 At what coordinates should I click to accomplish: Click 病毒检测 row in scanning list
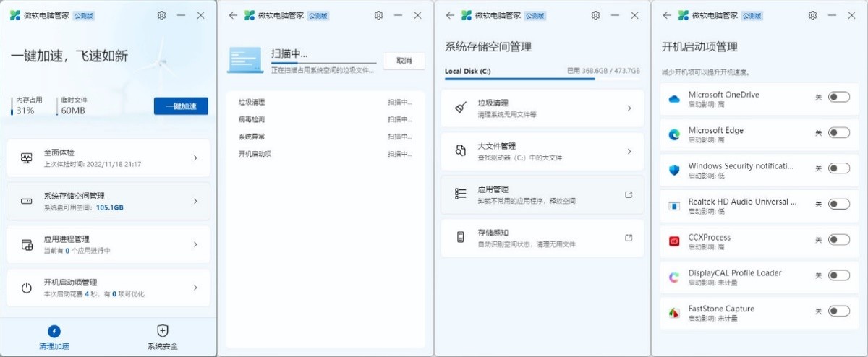(x=325, y=119)
